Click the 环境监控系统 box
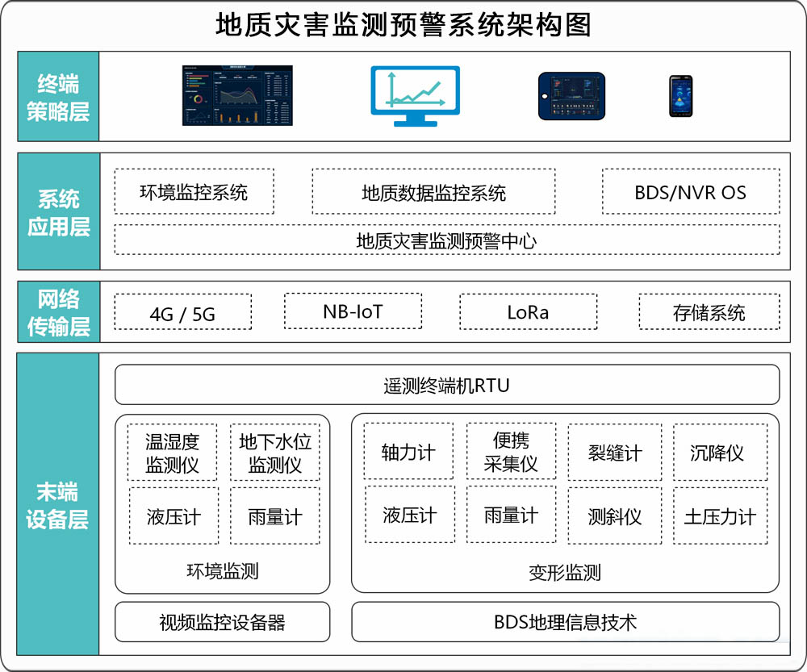This screenshot has height=672, width=807. coord(194,192)
